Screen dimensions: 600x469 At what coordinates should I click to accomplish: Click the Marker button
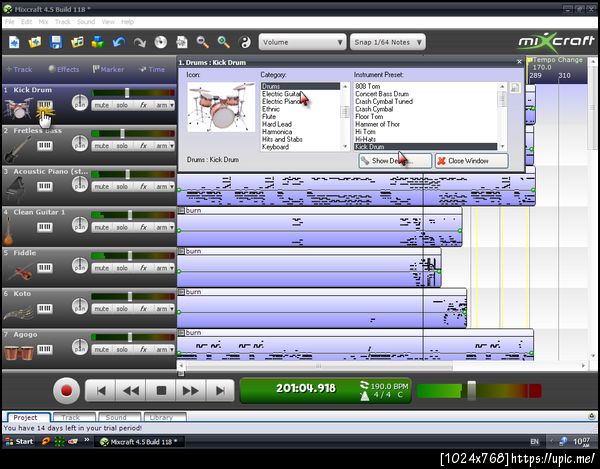(x=108, y=69)
